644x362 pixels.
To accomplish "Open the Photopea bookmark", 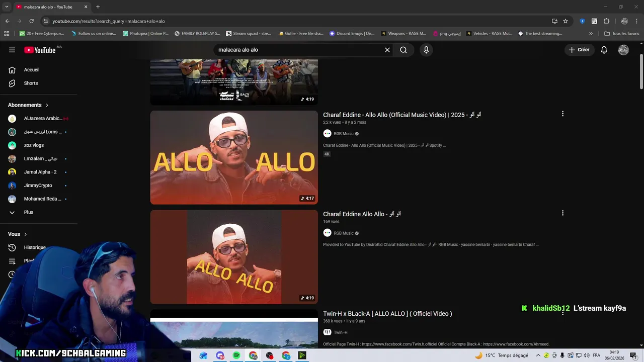I will pyautogui.click(x=145, y=34).
